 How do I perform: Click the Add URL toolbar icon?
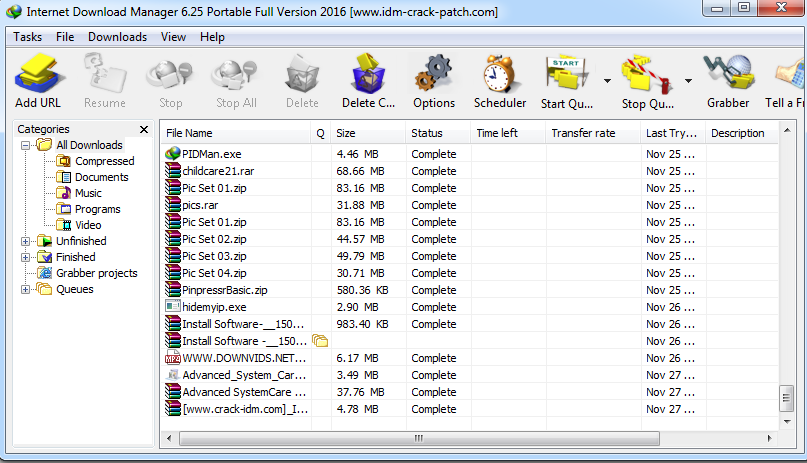(x=38, y=75)
